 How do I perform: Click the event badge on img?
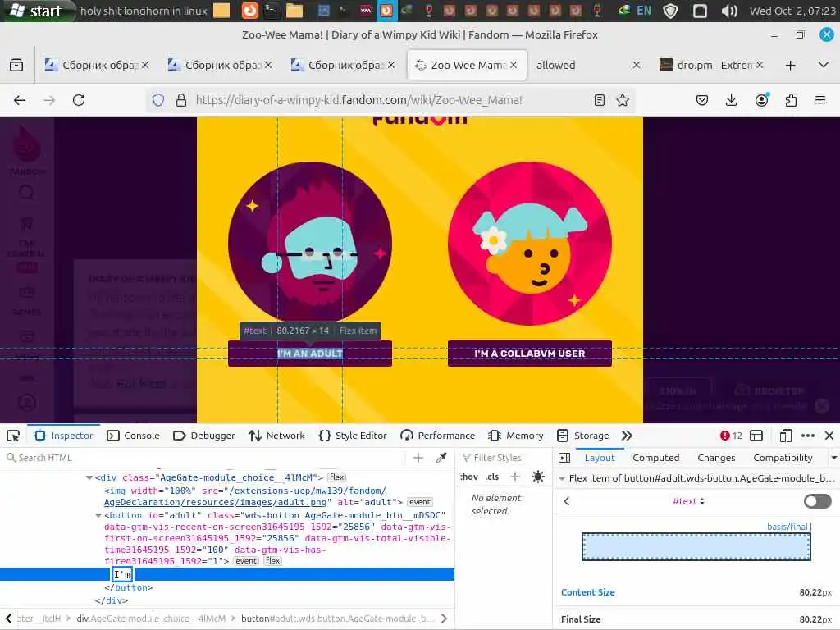pos(419,502)
